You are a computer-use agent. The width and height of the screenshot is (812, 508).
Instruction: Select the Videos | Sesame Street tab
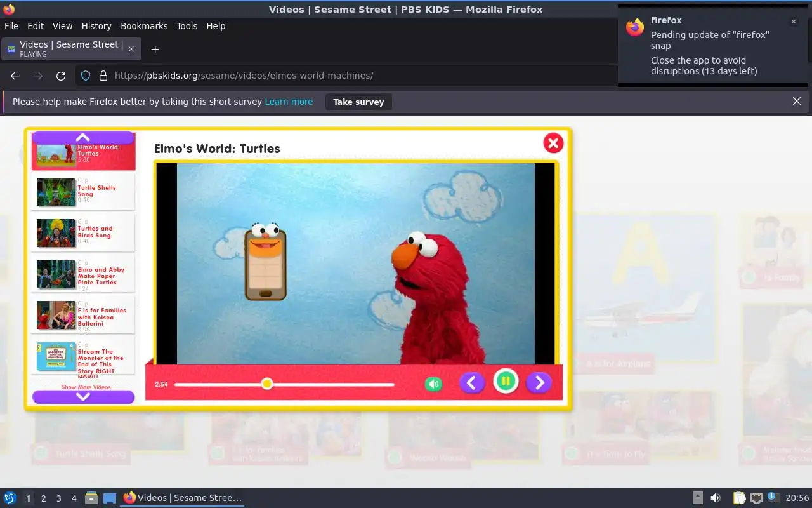tap(70, 48)
